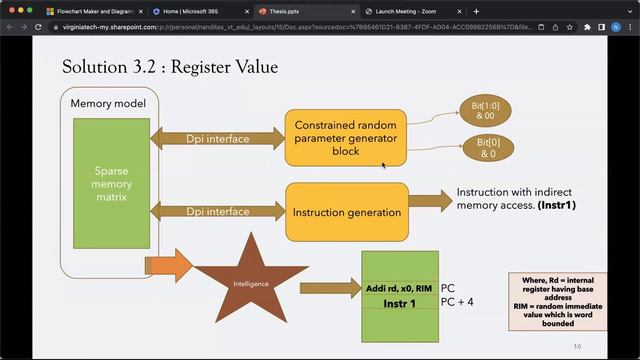Close the Thesis.pptx tab
The image size is (640, 360).
click(353, 11)
